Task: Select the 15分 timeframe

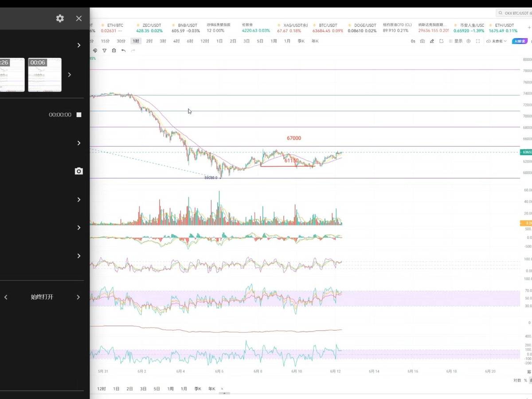Action: [105, 41]
